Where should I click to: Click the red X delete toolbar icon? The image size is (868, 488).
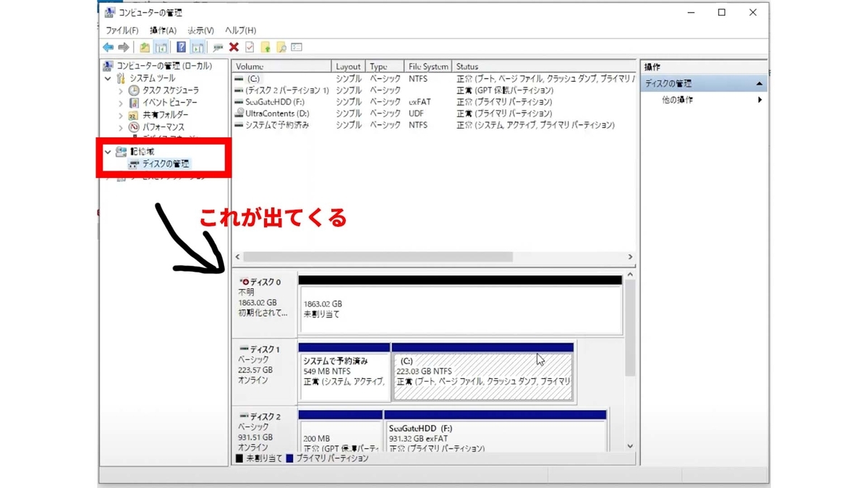(x=234, y=47)
